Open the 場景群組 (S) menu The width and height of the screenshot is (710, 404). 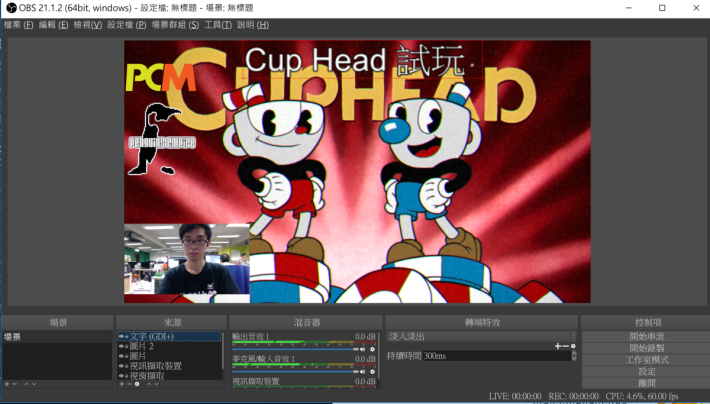pyautogui.click(x=175, y=25)
